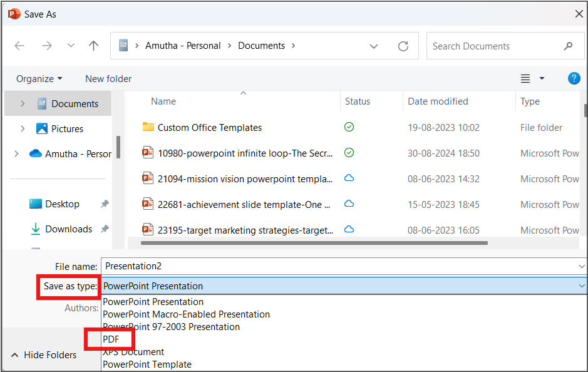The width and height of the screenshot is (588, 372).
Task: Open recent locations chevron beside forward arrow
Action: pos(71,46)
